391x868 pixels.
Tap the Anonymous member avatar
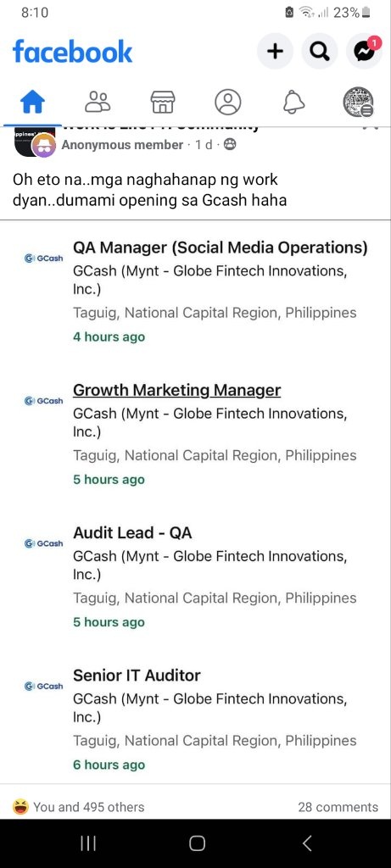tap(42, 146)
